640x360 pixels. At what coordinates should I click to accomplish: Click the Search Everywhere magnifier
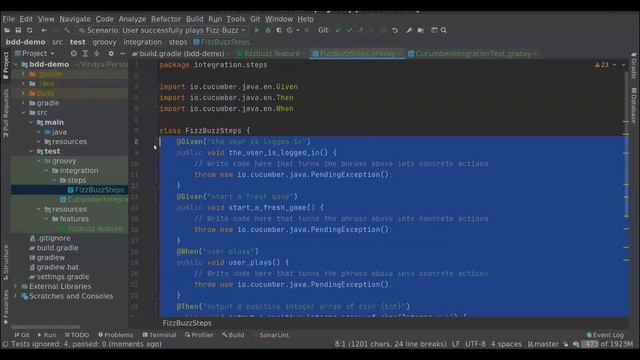pyautogui.click(x=444, y=30)
